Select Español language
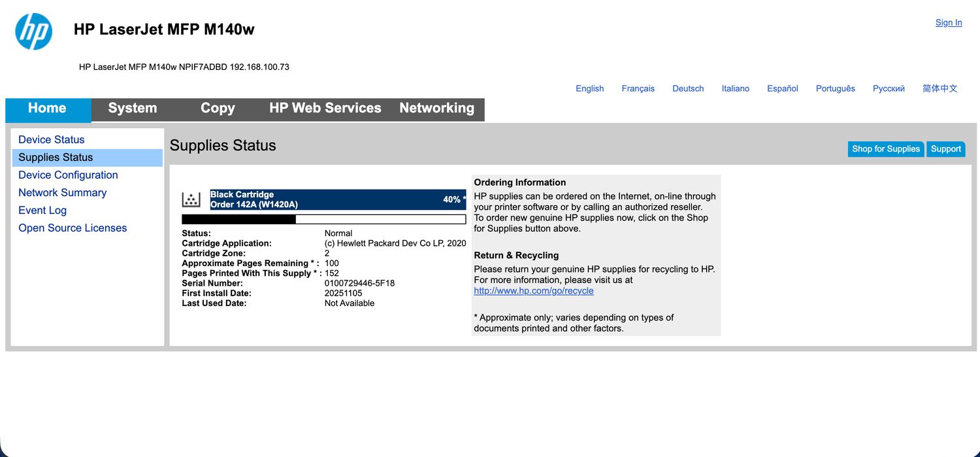The image size is (980, 457). pos(783,89)
